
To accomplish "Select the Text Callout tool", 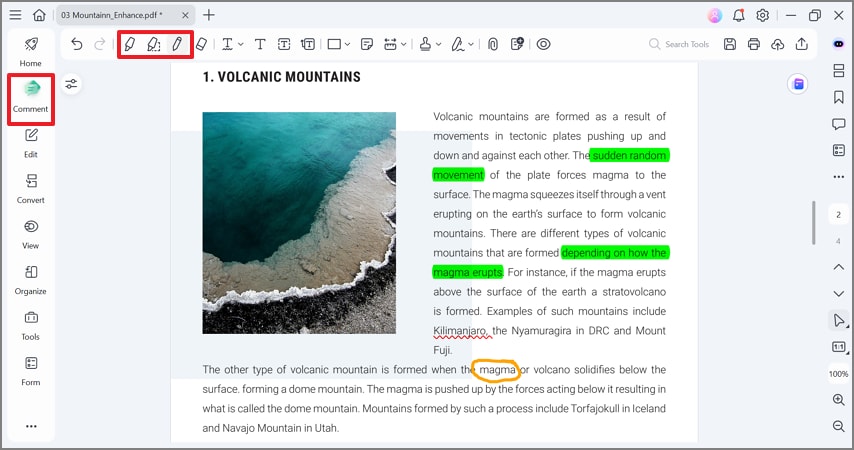I will coord(308,44).
